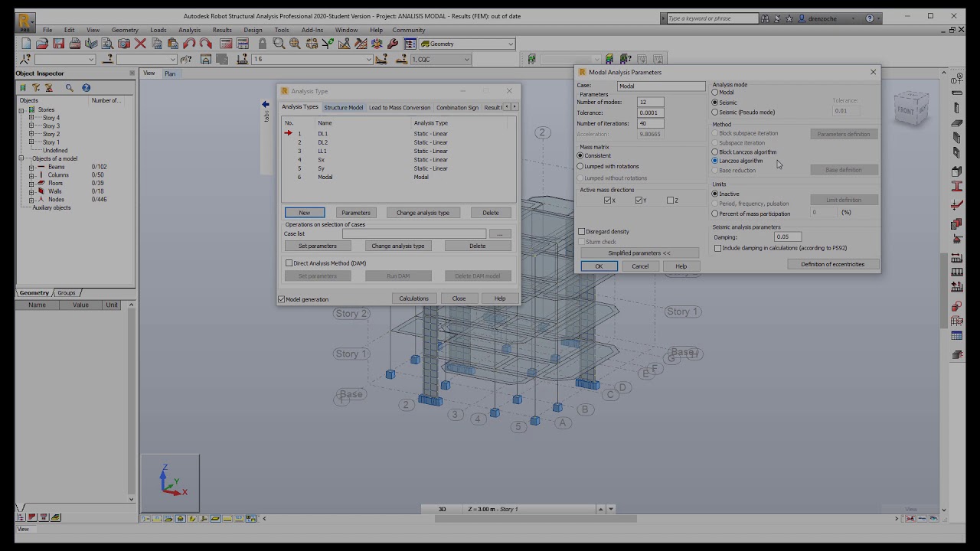This screenshot has height=551, width=980.
Task: Open the 1. CQC load case dropdown
Action: pos(466,59)
